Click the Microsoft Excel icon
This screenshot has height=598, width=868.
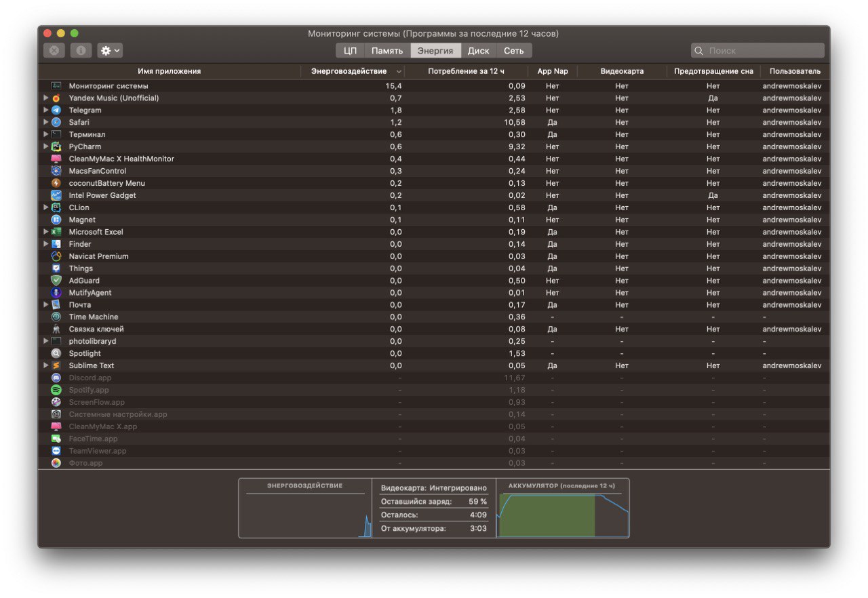click(56, 232)
